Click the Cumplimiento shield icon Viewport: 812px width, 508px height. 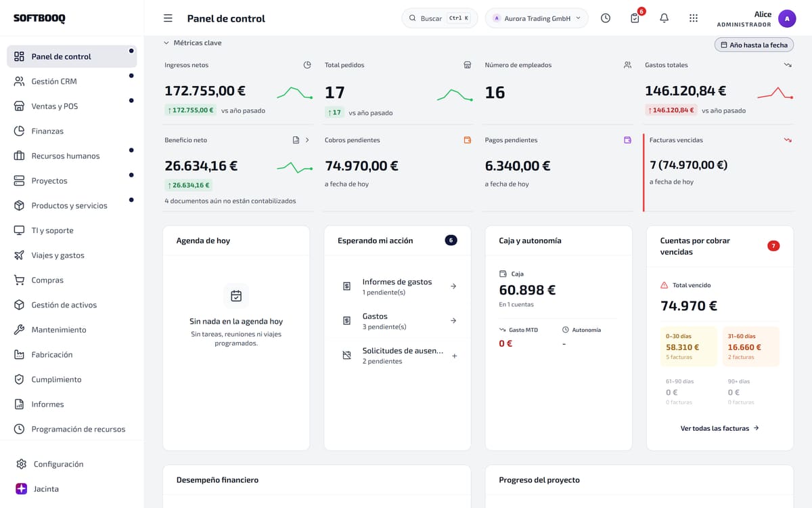pyautogui.click(x=19, y=379)
